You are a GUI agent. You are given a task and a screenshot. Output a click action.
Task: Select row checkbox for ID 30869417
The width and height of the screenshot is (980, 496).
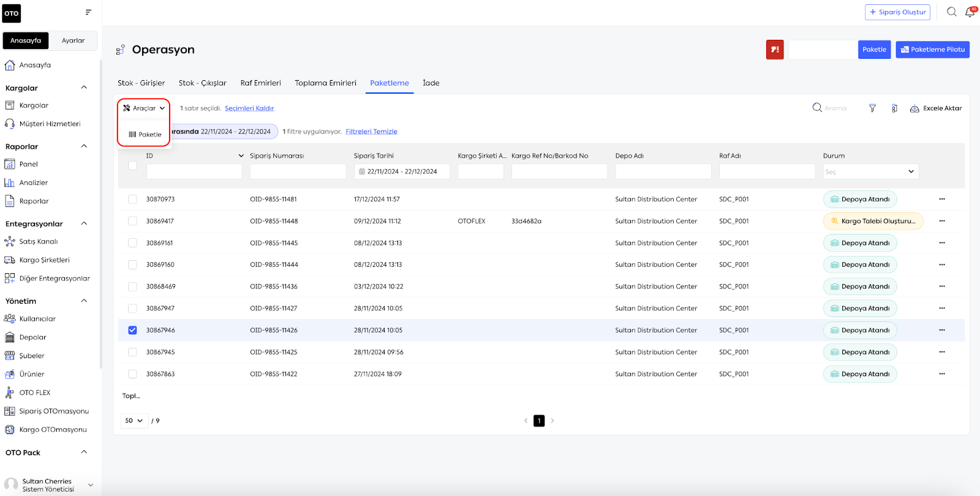click(x=132, y=221)
